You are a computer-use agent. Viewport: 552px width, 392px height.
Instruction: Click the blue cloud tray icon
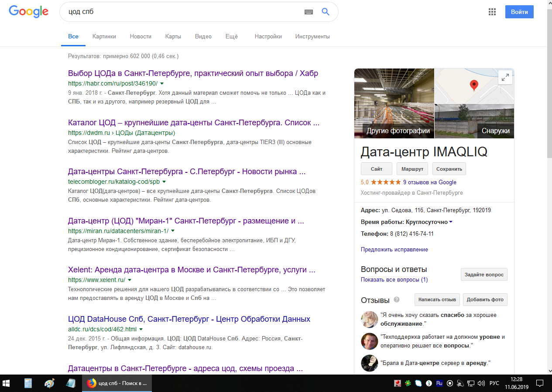click(418, 383)
